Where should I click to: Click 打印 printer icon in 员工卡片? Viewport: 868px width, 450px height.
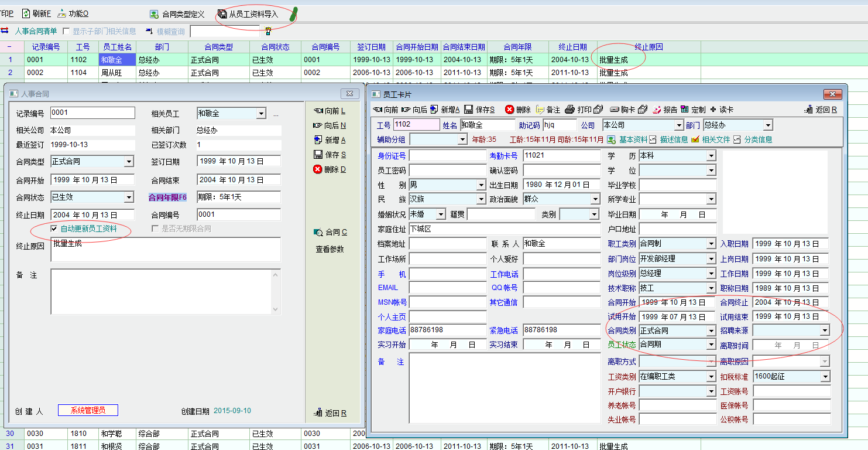(569, 110)
